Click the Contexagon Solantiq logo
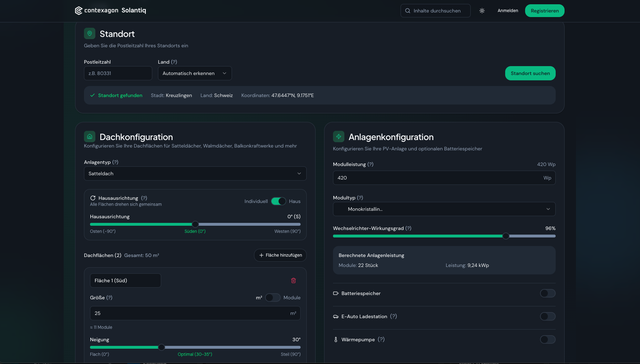The width and height of the screenshot is (640, 364). (110, 10)
